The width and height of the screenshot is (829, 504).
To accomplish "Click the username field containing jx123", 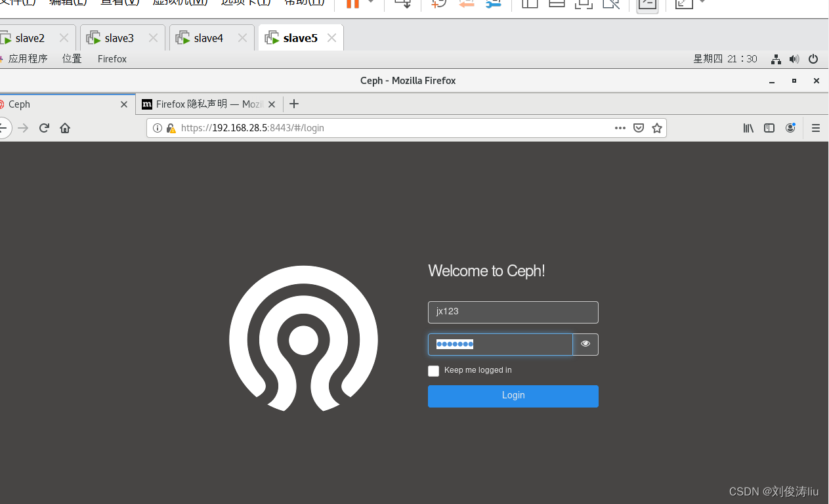I will (x=513, y=312).
